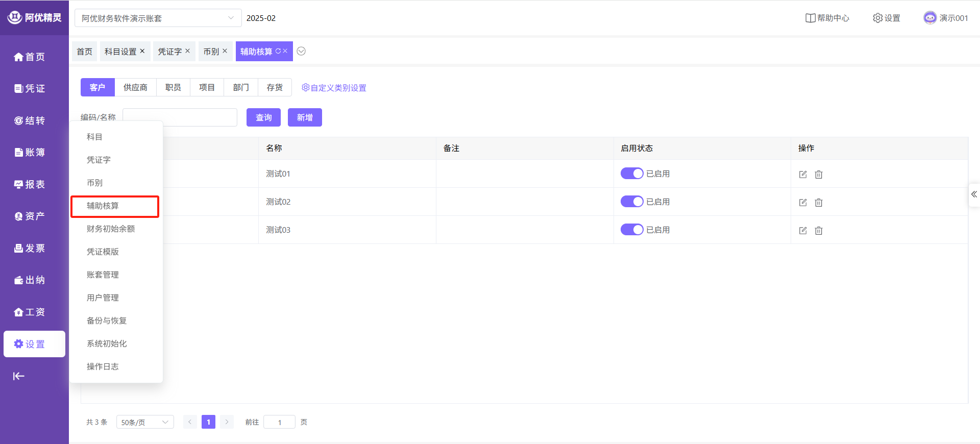The width and height of the screenshot is (980, 444).
Task: Select 财务初始余额 from settings menu
Action: tap(111, 229)
